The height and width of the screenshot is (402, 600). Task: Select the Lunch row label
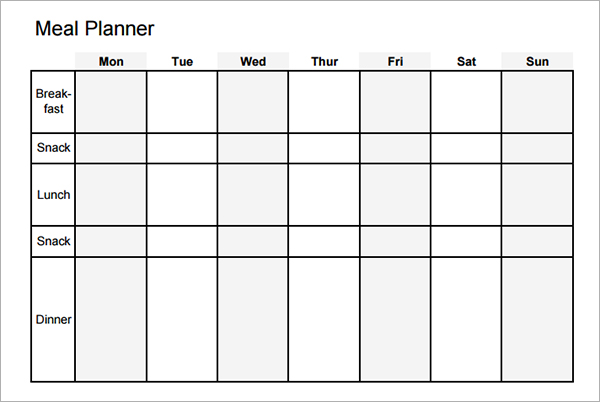tap(53, 195)
